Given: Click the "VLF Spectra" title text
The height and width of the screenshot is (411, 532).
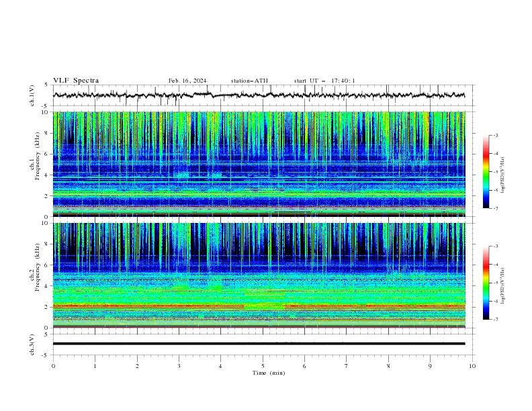Looking at the screenshot, I should 76,81.
